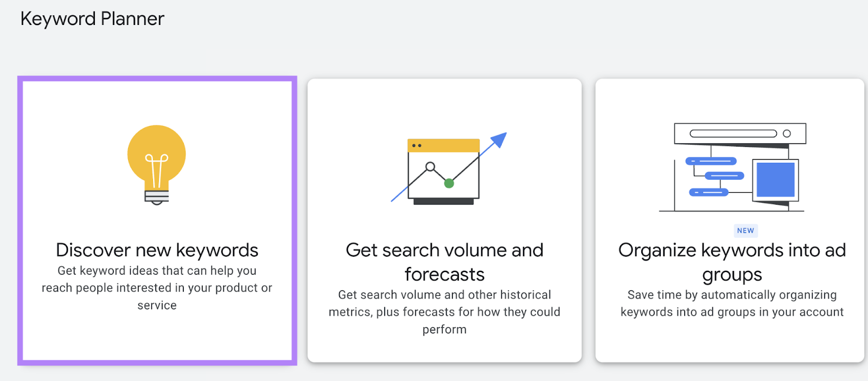Click the Discover new keywords title text

[156, 250]
